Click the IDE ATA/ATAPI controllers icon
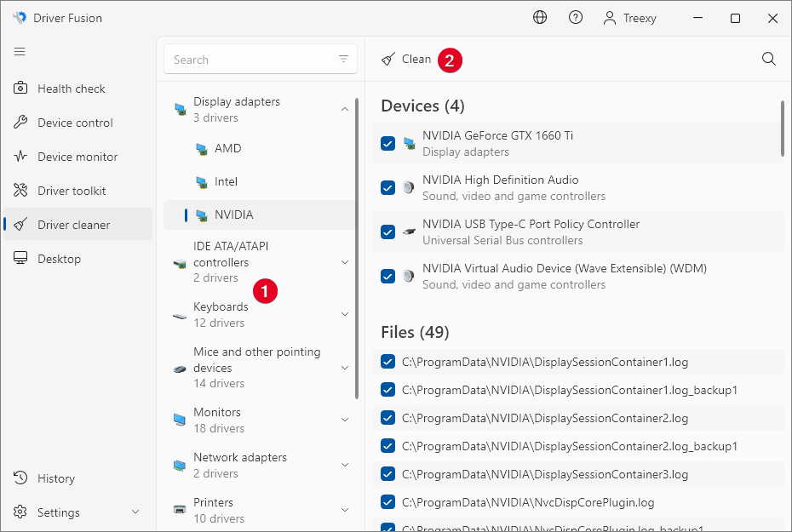The height and width of the screenshot is (532, 792). (x=180, y=263)
